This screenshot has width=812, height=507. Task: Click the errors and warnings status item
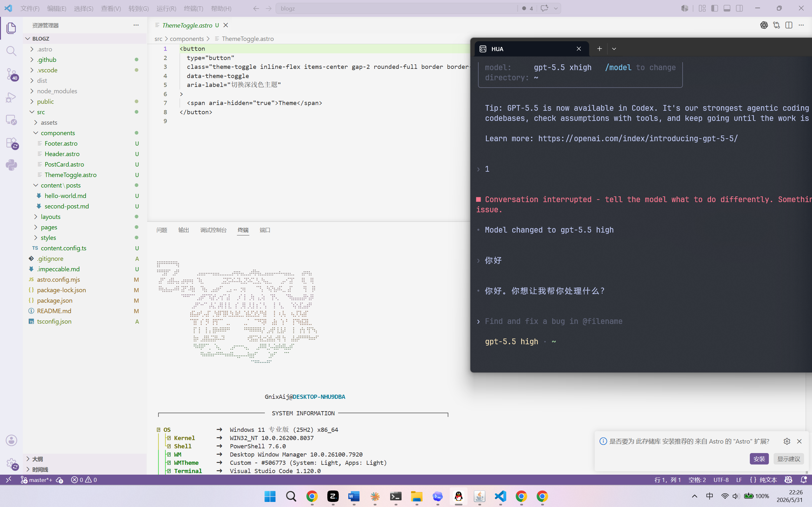point(84,480)
